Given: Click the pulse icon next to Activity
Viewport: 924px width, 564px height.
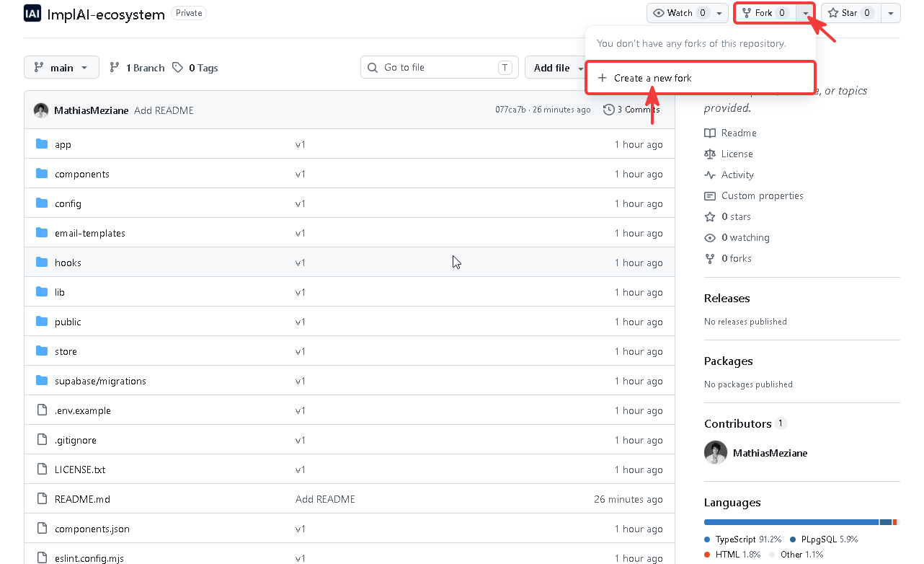Looking at the screenshot, I should (x=710, y=175).
